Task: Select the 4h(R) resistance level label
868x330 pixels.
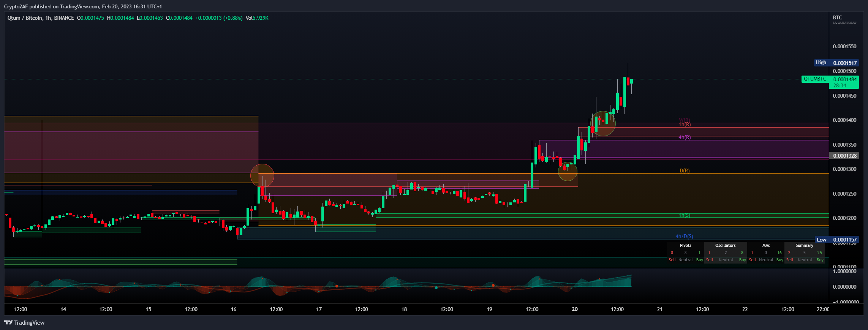Action: click(x=685, y=137)
